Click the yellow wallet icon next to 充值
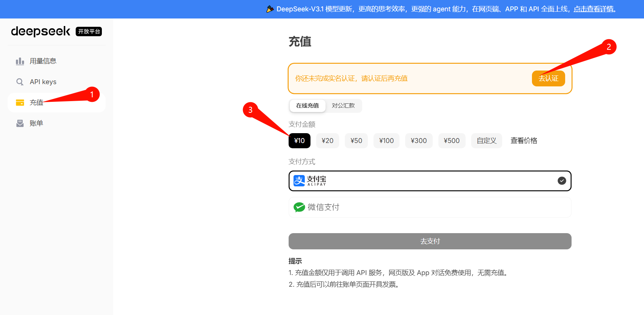The width and height of the screenshot is (644, 315). (x=20, y=103)
